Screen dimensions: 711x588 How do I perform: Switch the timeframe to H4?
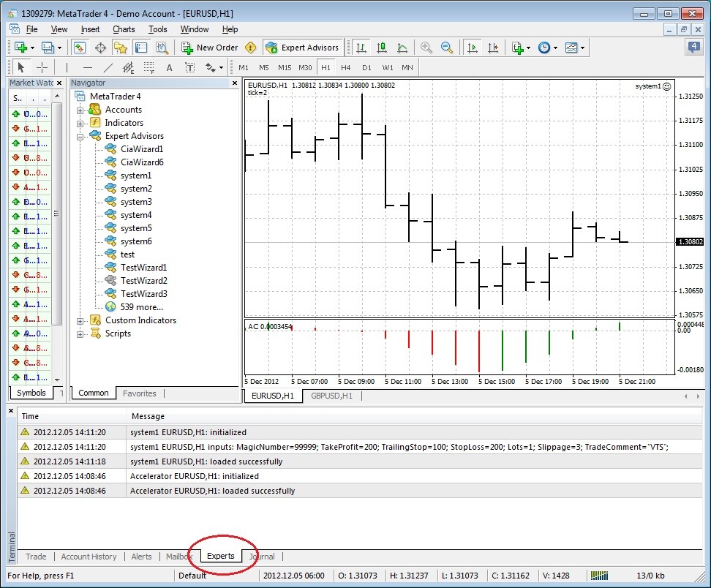pyautogui.click(x=345, y=67)
